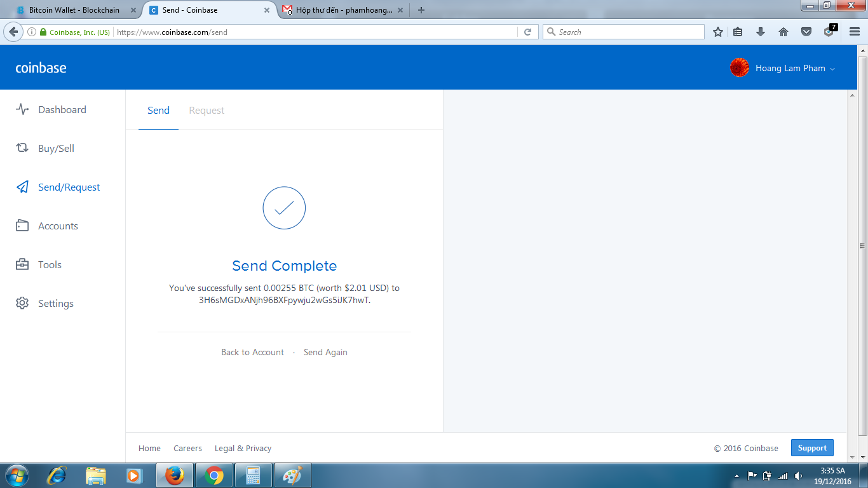Show bookmarks list icon in Firefox toolbar

click(x=738, y=32)
